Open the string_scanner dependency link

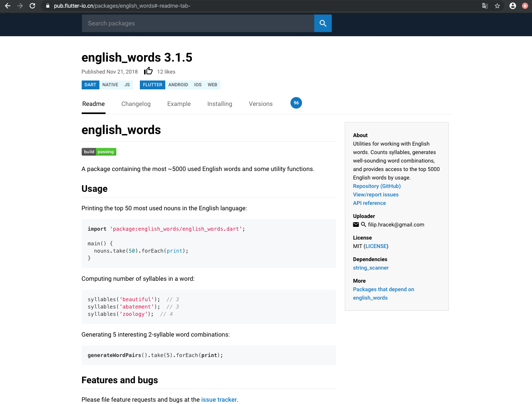[371, 268]
